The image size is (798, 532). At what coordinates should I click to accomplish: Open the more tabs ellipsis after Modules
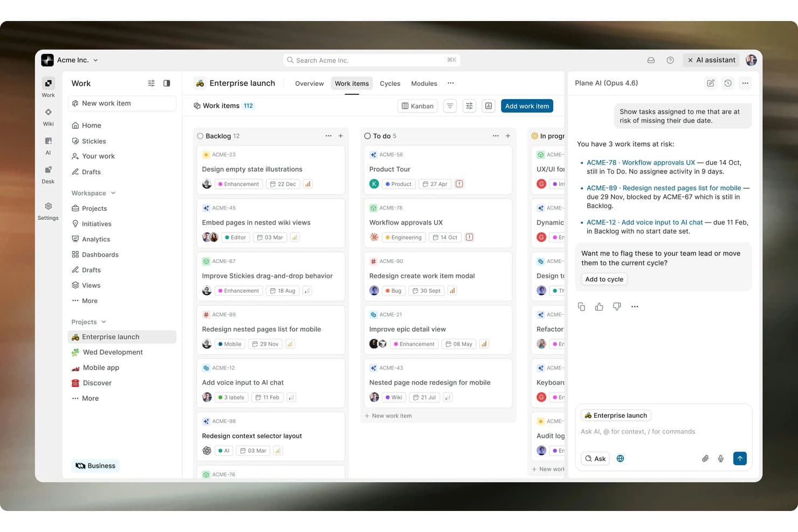[451, 83]
